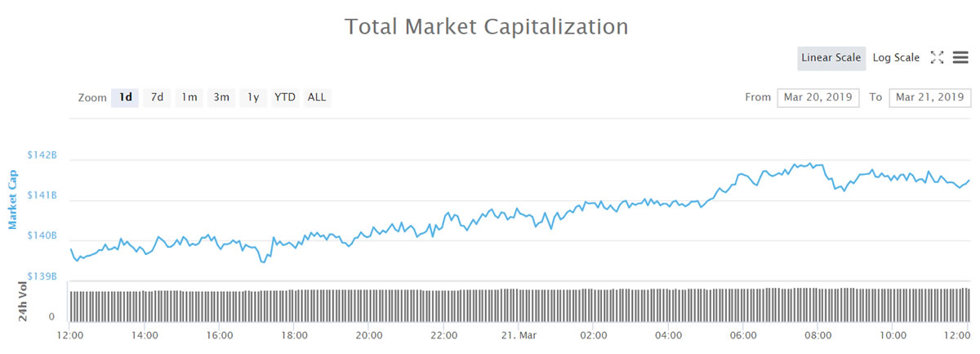Click the $142B gridline label
This screenshot has height=354, width=980.
point(43,155)
